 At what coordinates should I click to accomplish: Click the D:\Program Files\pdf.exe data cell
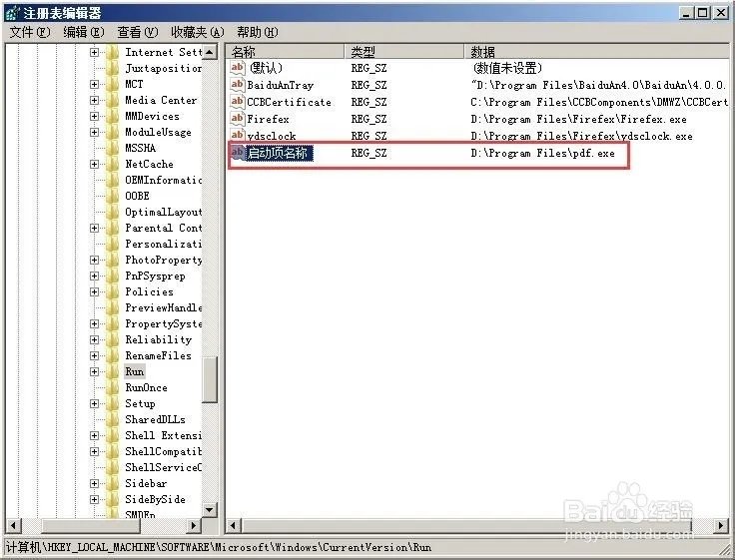pos(543,153)
